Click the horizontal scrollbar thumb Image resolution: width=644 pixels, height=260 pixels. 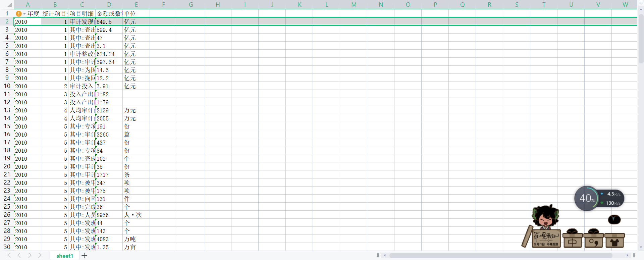[500, 255]
